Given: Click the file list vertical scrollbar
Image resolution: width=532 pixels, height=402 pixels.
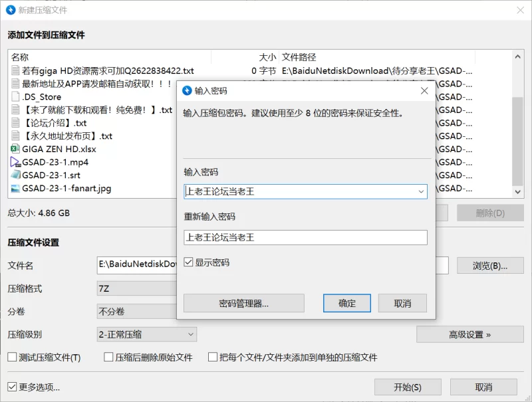Looking at the screenshot, I should (518, 140).
